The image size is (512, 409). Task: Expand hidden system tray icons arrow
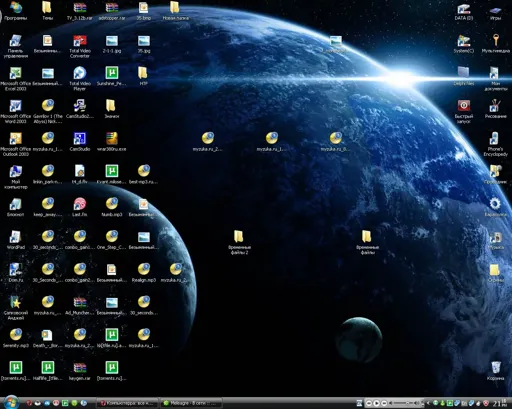click(x=428, y=403)
